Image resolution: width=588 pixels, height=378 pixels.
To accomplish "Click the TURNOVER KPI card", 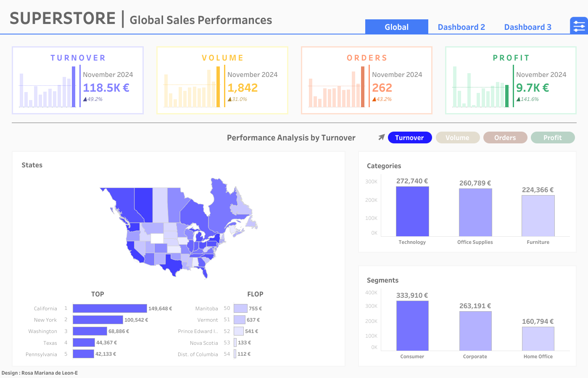I will [x=77, y=80].
